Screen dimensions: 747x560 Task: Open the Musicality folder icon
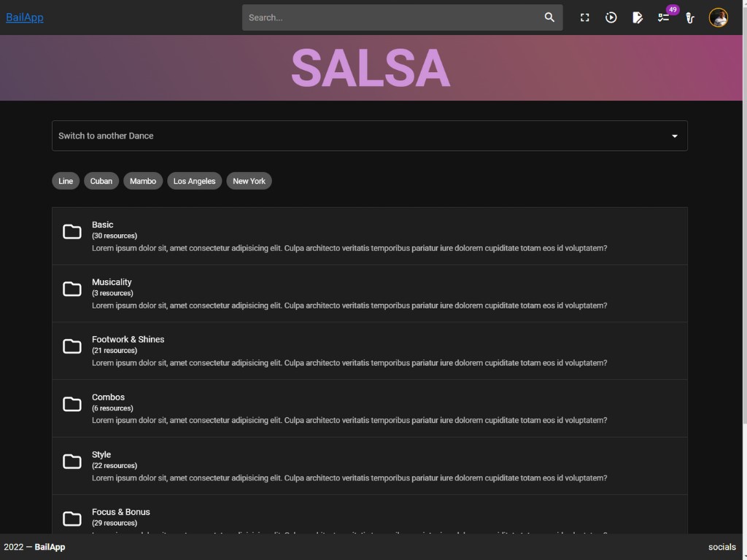pyautogui.click(x=72, y=289)
